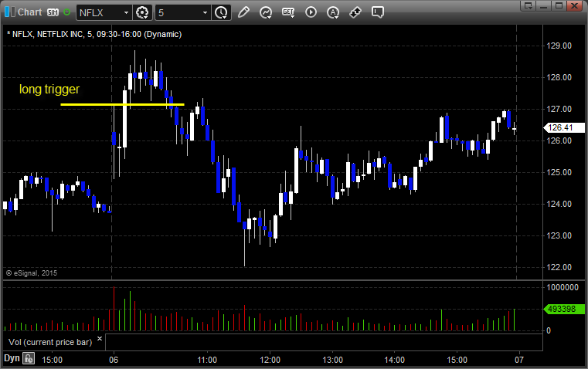Viewport: 588px width, 369px height.
Task: Click the 06 date label on time axis
Action: coord(114,360)
